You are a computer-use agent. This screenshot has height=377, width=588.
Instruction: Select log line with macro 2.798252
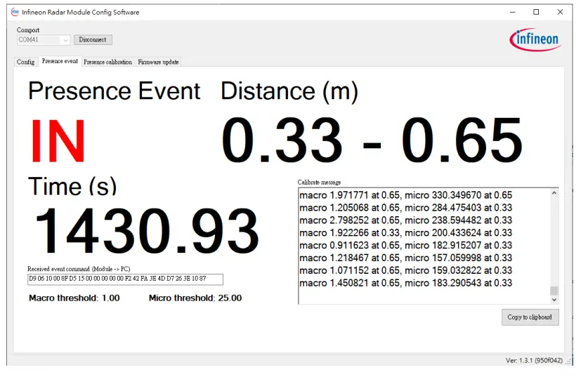[406, 220]
